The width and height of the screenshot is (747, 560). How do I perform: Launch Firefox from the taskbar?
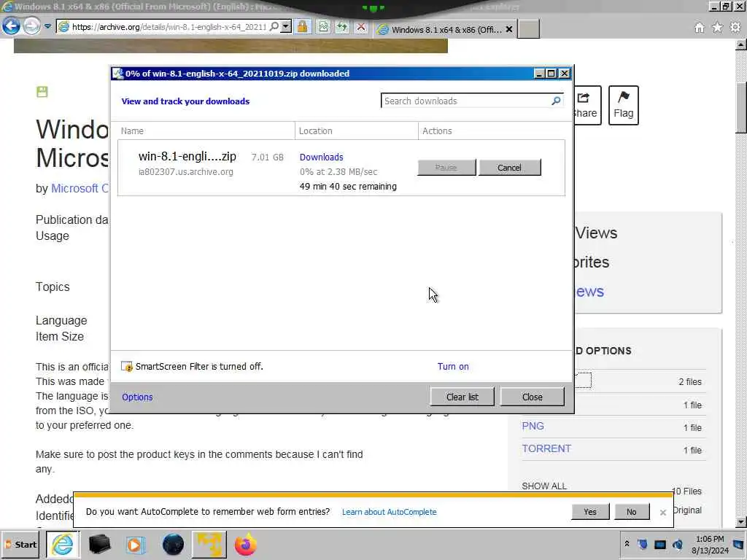coord(245,544)
